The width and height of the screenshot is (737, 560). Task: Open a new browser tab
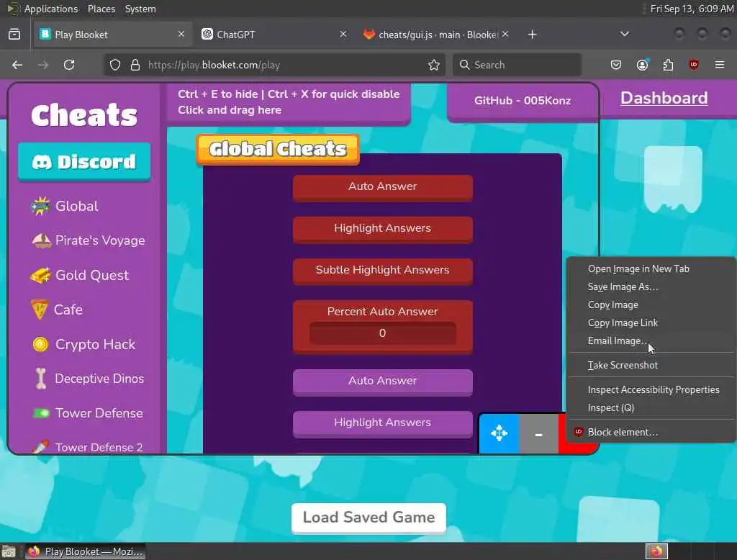pyautogui.click(x=532, y=35)
